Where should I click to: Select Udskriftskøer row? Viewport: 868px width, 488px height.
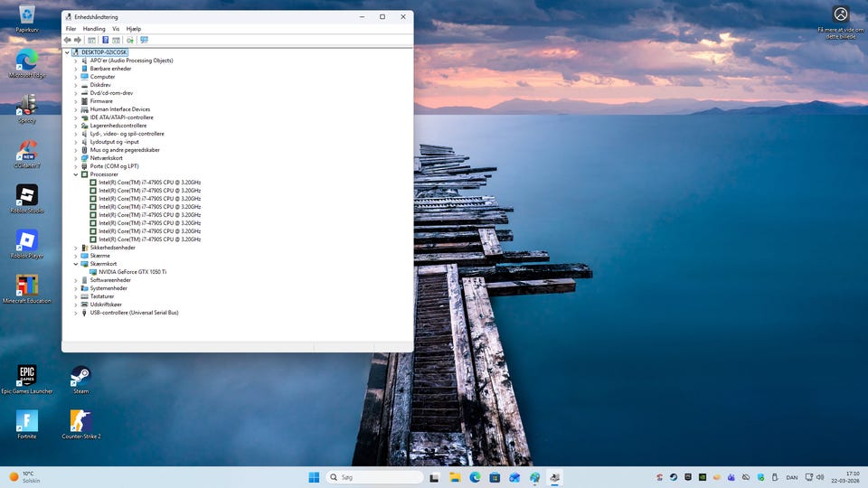point(106,305)
